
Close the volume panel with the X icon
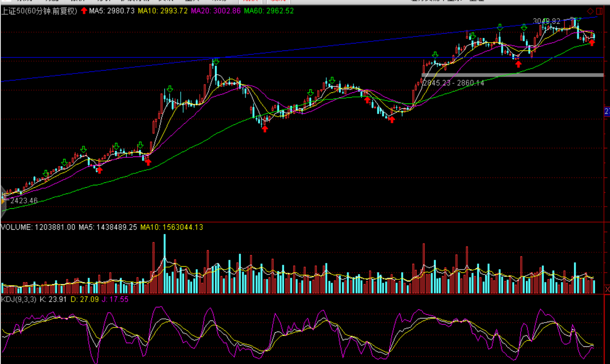click(607, 290)
